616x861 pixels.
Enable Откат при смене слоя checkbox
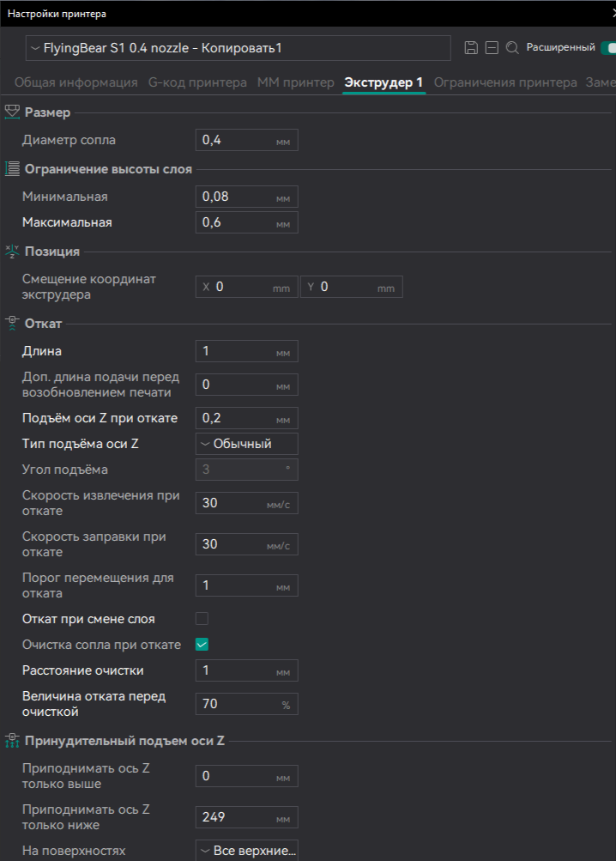pos(202,619)
